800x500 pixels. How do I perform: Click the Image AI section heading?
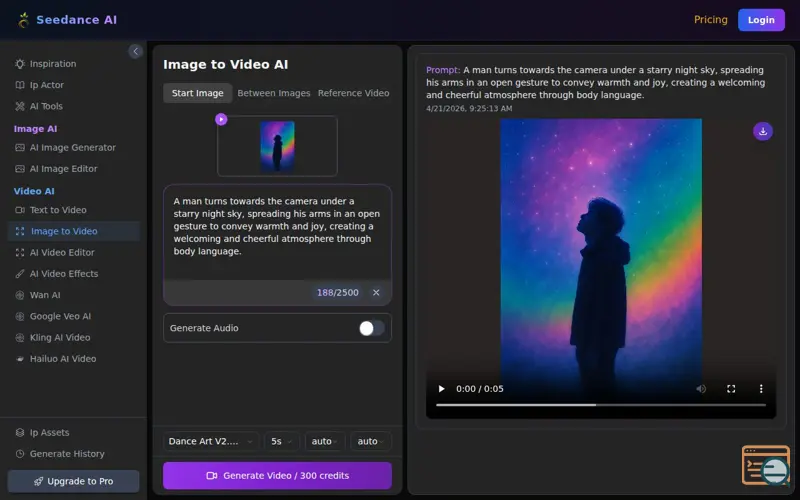click(x=35, y=129)
